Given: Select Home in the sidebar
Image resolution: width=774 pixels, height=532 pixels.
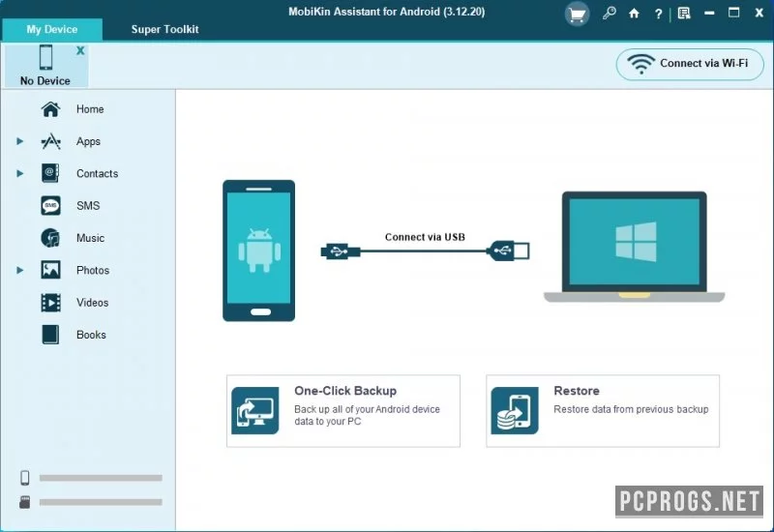Looking at the screenshot, I should (88, 109).
